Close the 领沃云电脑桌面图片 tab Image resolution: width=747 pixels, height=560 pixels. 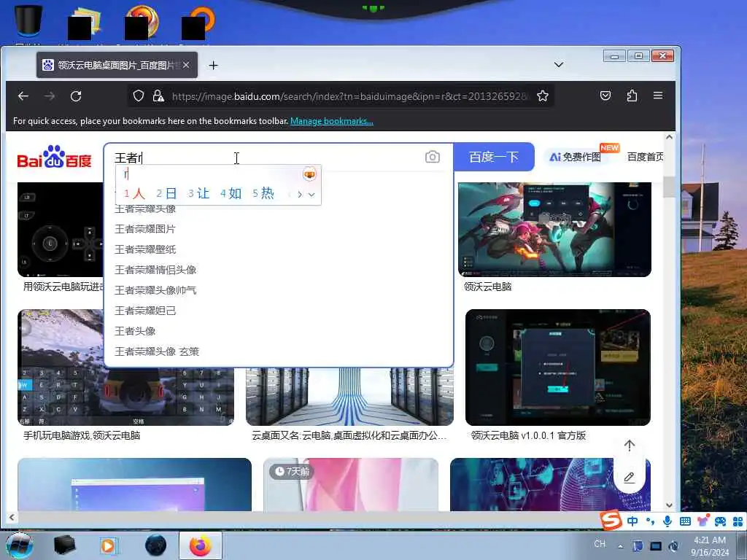186,65
